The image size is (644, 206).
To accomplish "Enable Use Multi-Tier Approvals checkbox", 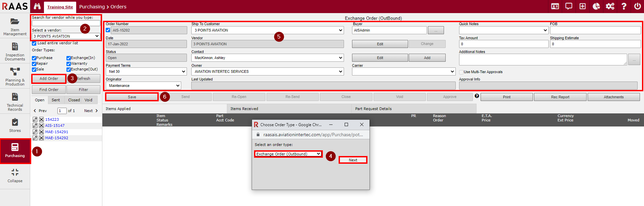I will point(461,72).
